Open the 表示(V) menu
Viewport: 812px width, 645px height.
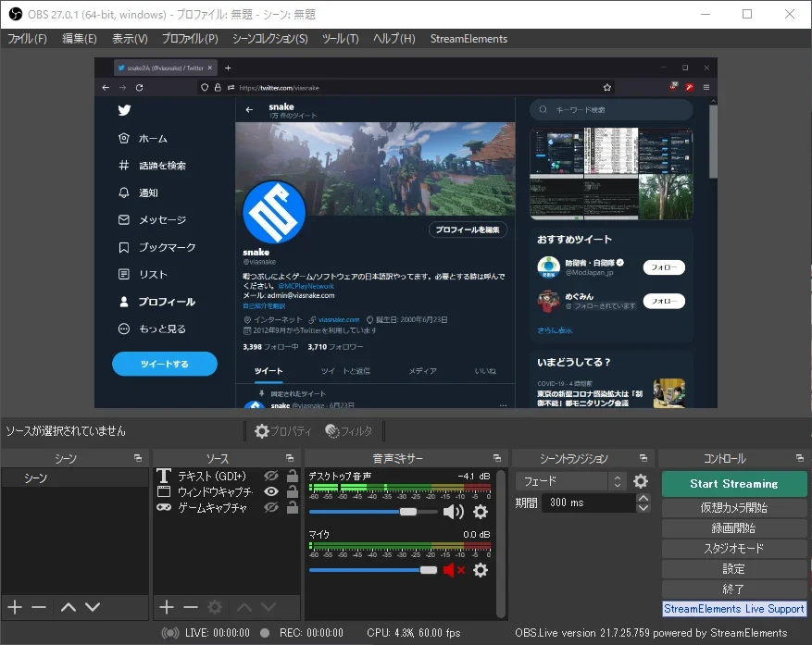[130, 39]
